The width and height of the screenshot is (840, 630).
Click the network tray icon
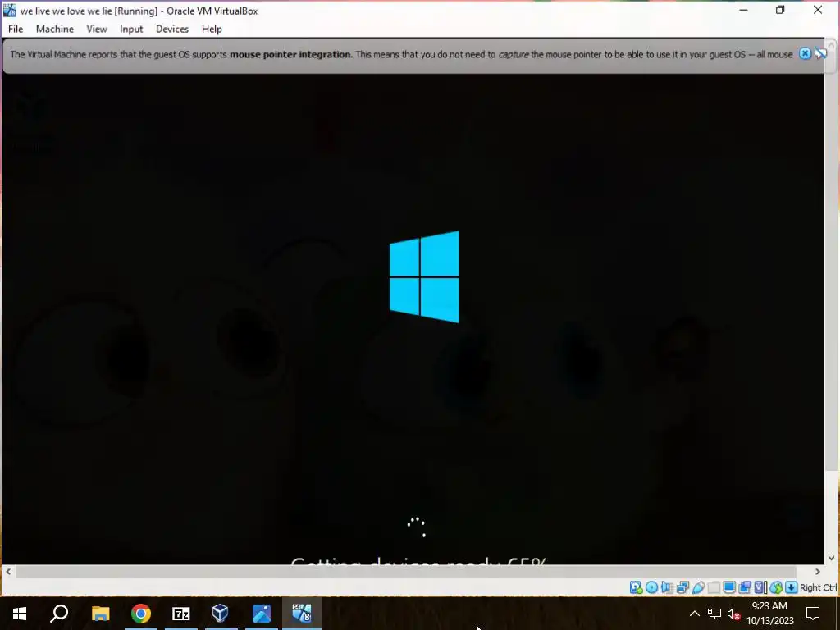[714, 614]
